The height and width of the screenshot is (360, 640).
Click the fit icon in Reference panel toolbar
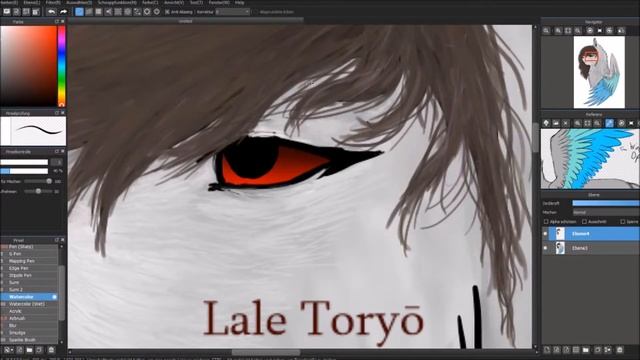pos(587,123)
